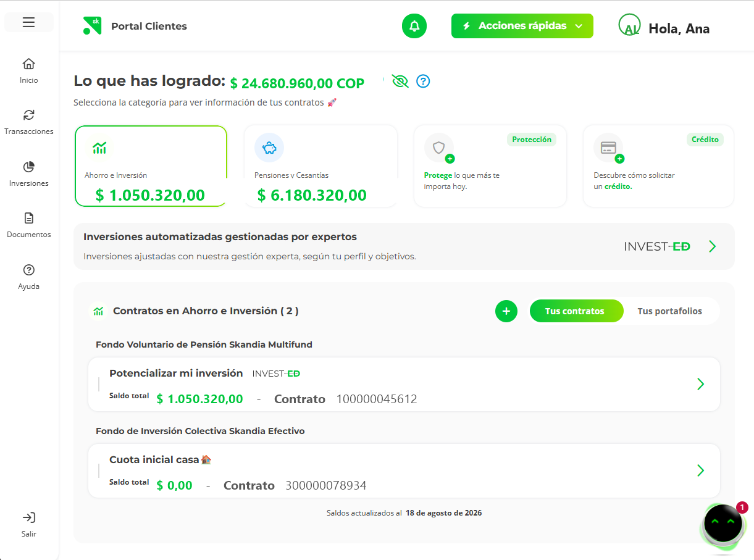The image size is (754, 560).
Task: Click the INVEST-ED badge on Potencializar contract
Action: pyautogui.click(x=276, y=374)
